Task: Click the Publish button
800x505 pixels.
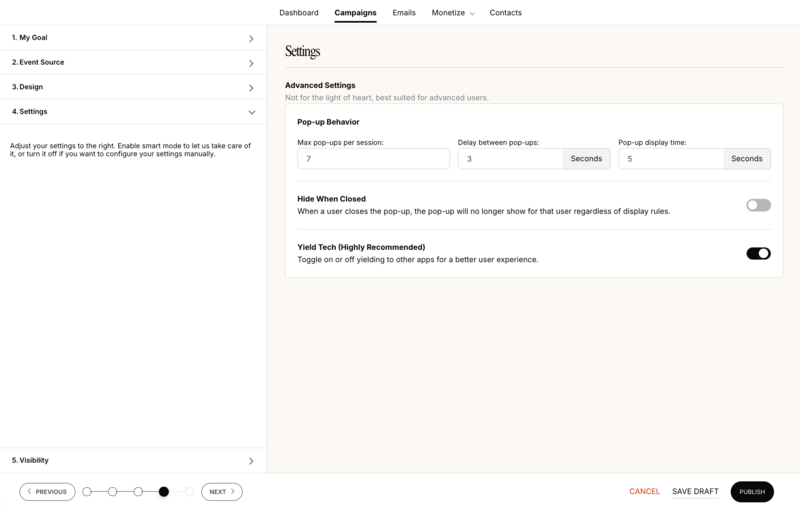Action: tap(752, 492)
